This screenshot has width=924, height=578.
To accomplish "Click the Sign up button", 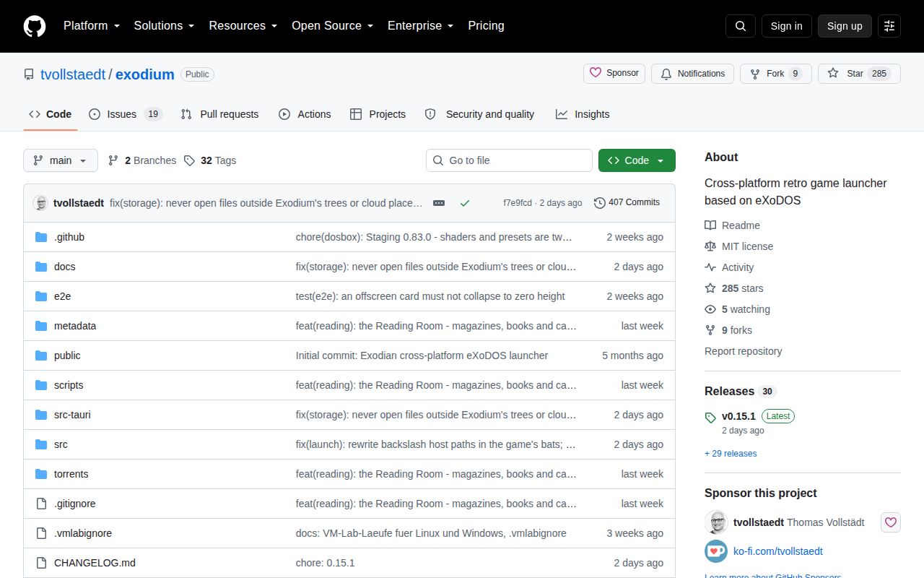I will coord(845,26).
